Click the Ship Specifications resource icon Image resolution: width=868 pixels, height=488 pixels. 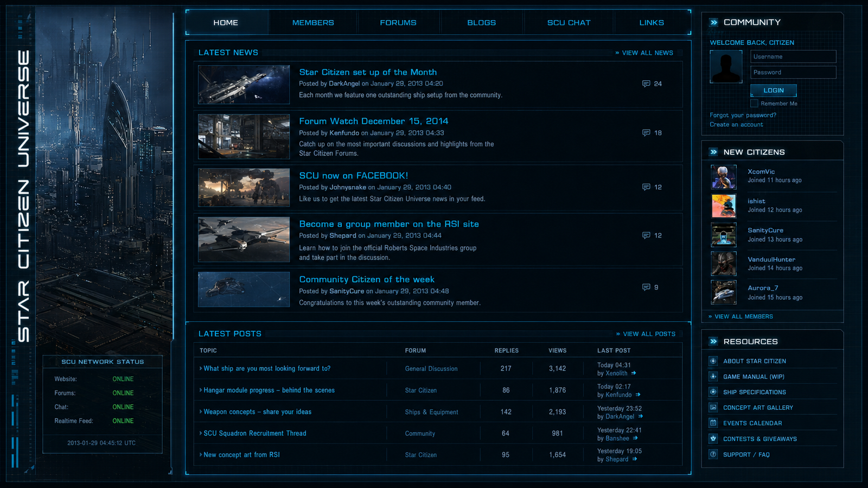713,391
